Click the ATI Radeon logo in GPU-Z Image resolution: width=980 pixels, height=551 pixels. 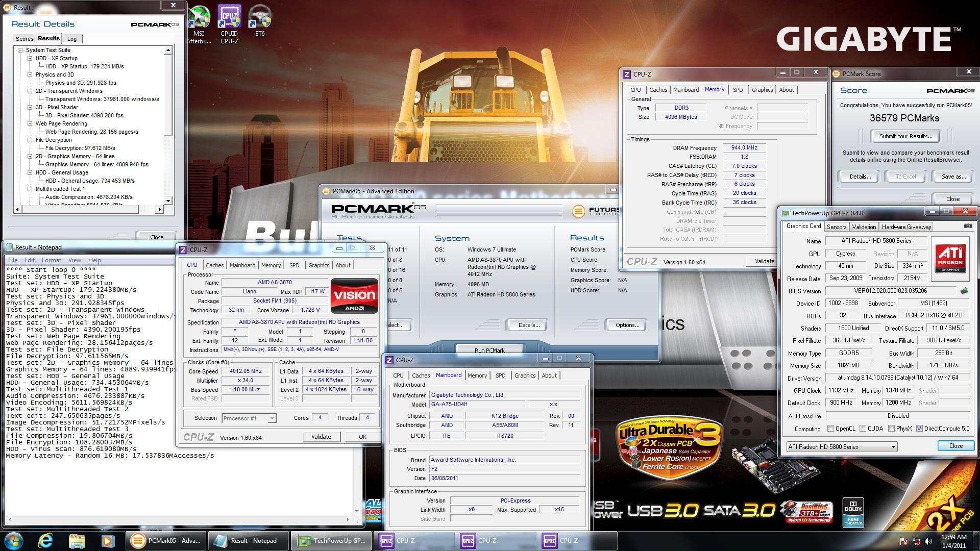click(x=950, y=259)
